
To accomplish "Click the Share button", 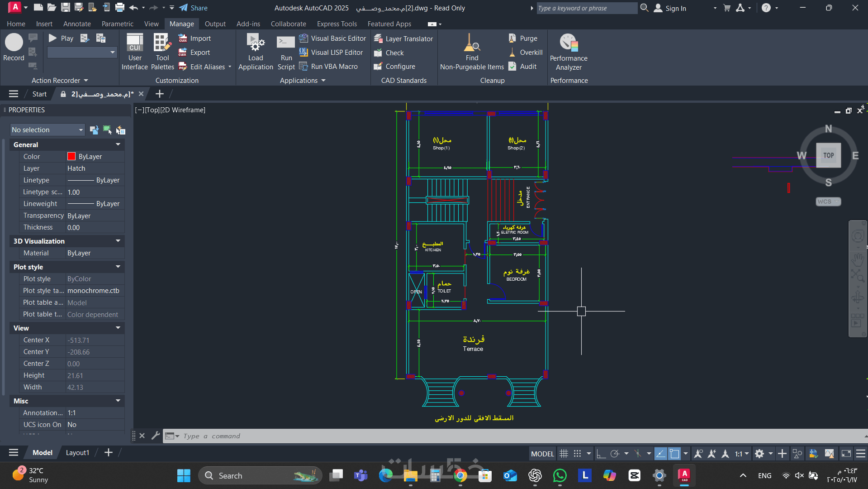I will click(x=193, y=8).
